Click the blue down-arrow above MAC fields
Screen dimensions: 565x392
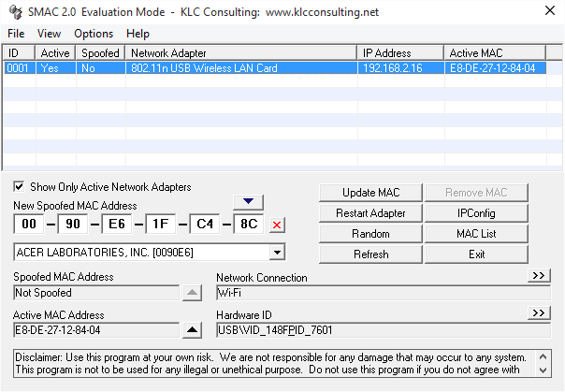point(248,202)
